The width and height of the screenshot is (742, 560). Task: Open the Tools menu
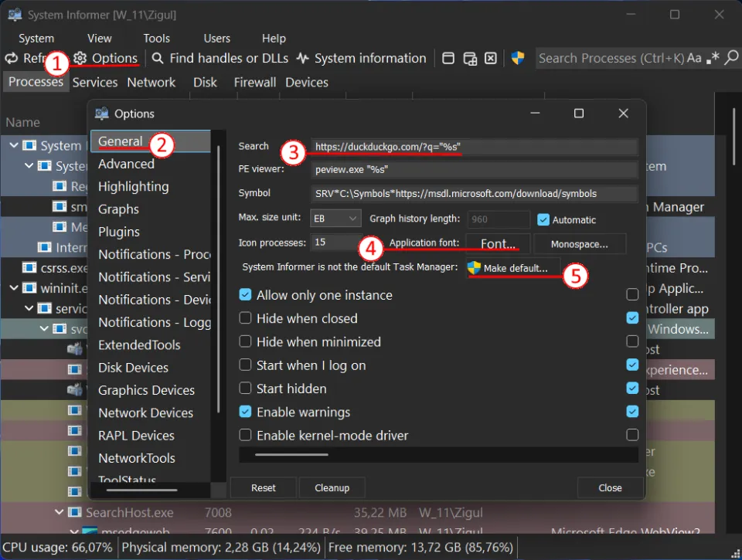coord(157,39)
